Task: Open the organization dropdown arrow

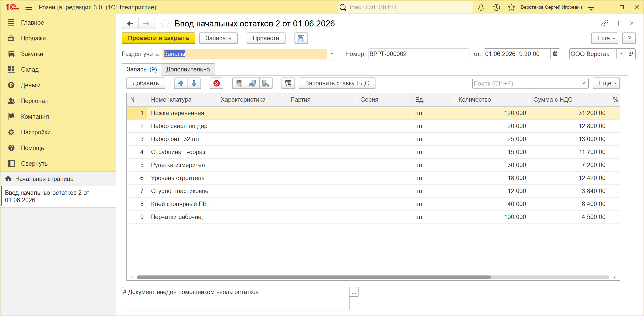Action: [x=621, y=54]
